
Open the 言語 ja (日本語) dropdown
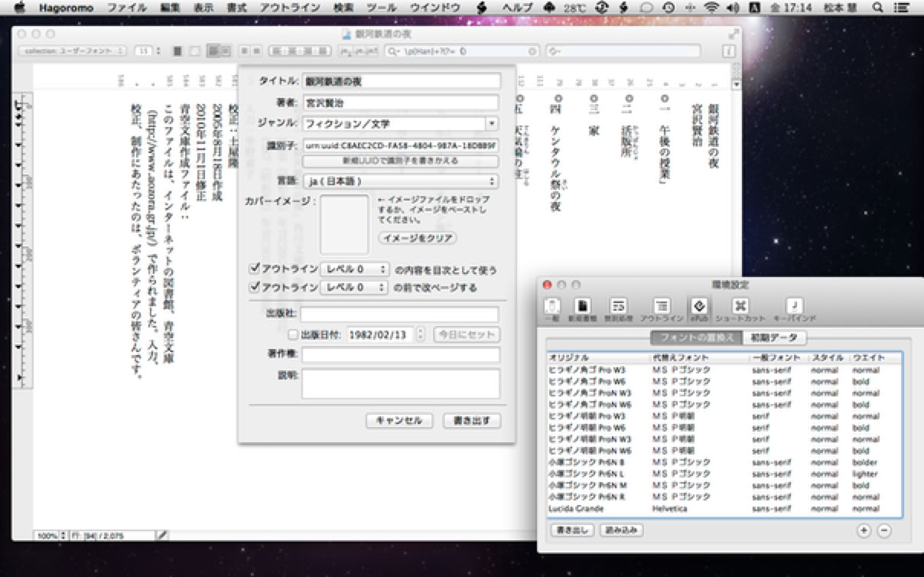tap(399, 181)
